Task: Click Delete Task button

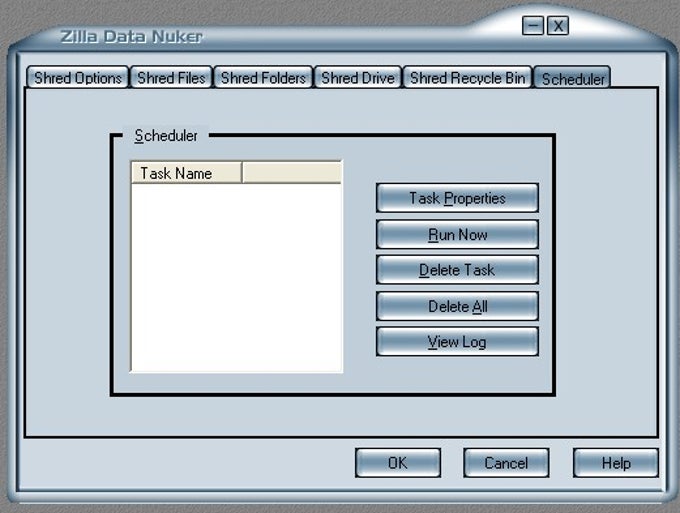Action: [458, 270]
